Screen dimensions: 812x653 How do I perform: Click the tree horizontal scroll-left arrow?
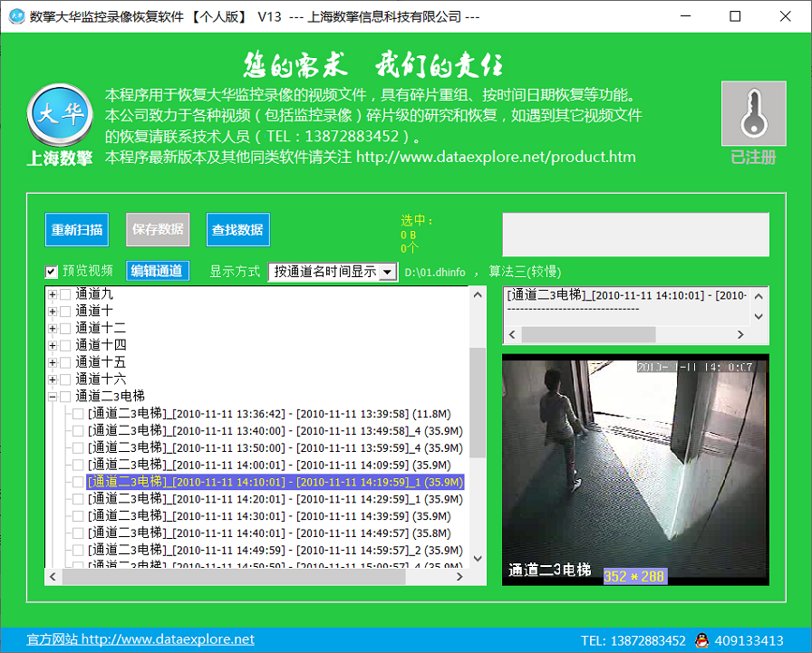53,576
